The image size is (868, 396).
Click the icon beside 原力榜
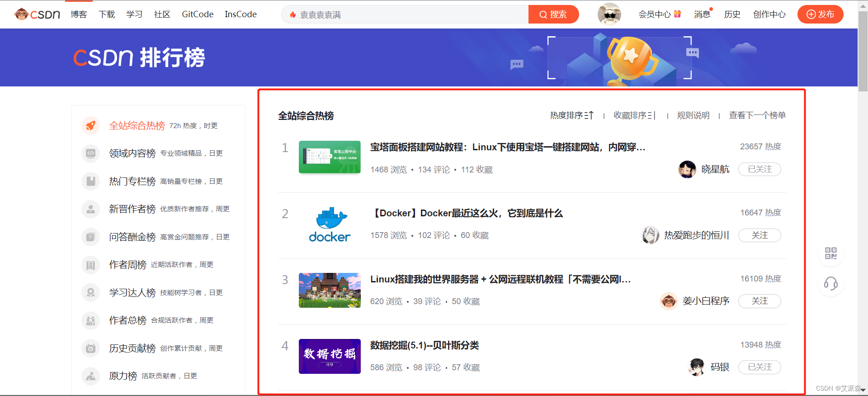click(x=90, y=376)
